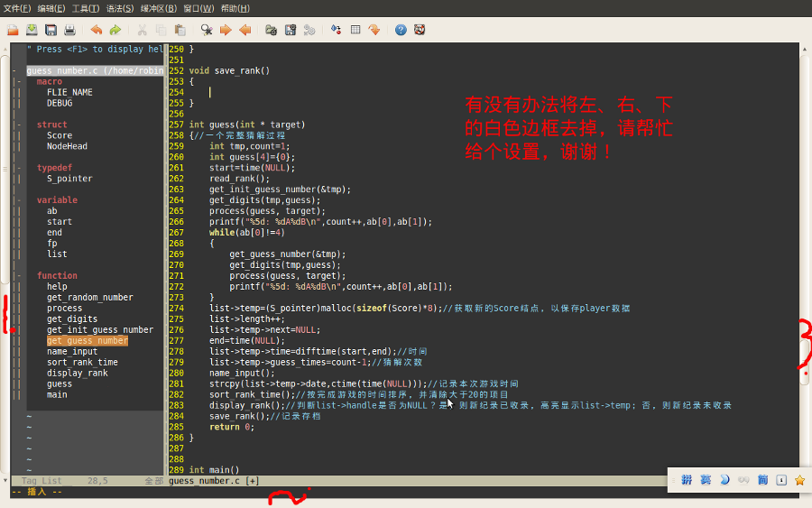The image size is (812, 508).
Task: Open the 缓冲区(B) menu
Action: pyautogui.click(x=159, y=8)
